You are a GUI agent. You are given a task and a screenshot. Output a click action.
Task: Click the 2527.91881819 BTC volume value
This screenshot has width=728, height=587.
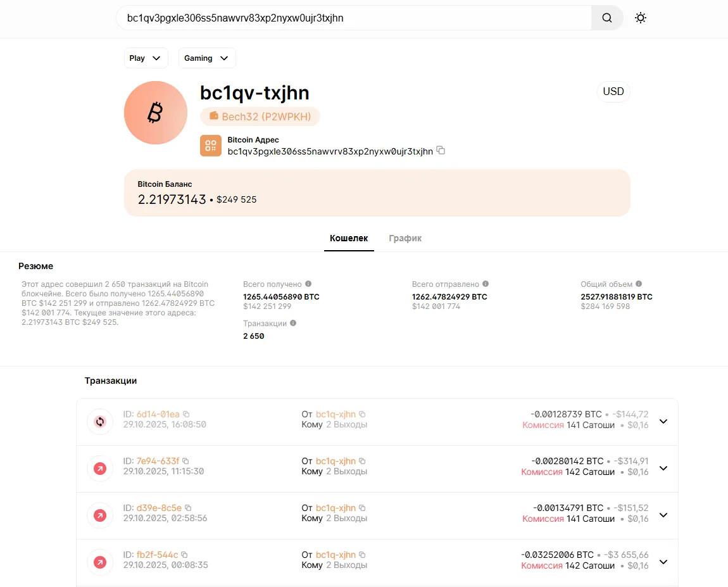617,297
